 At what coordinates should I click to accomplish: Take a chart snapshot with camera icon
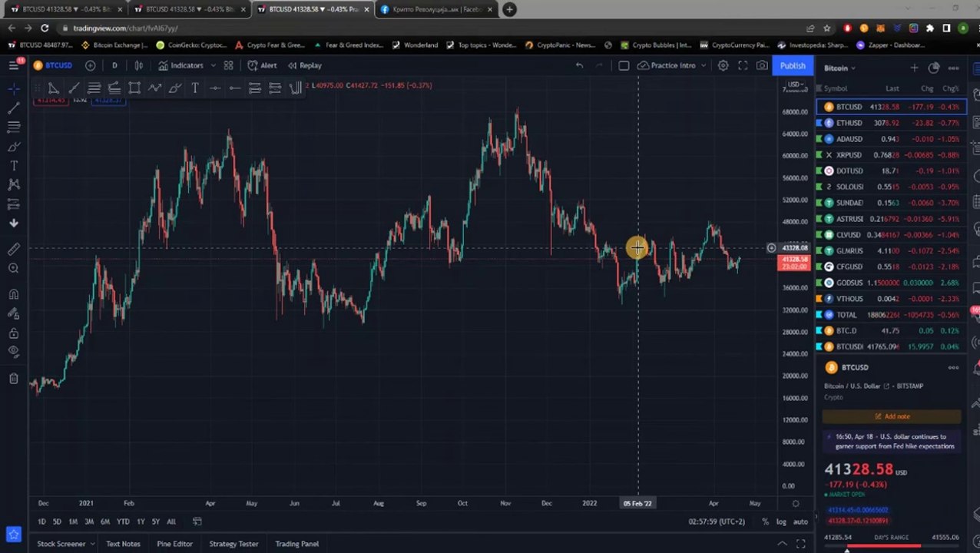point(762,65)
